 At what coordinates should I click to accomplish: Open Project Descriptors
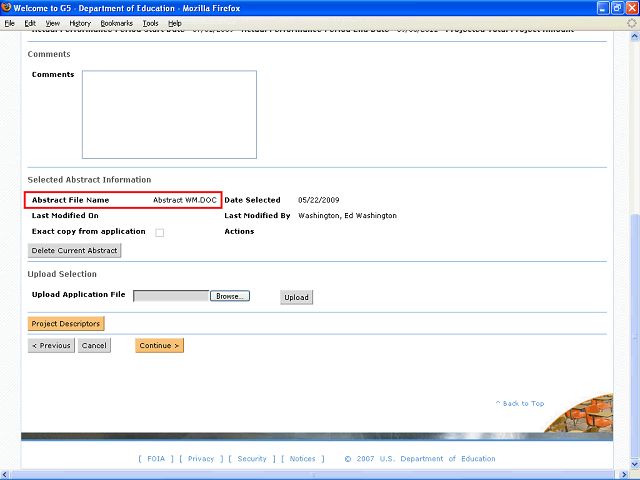[66, 324]
